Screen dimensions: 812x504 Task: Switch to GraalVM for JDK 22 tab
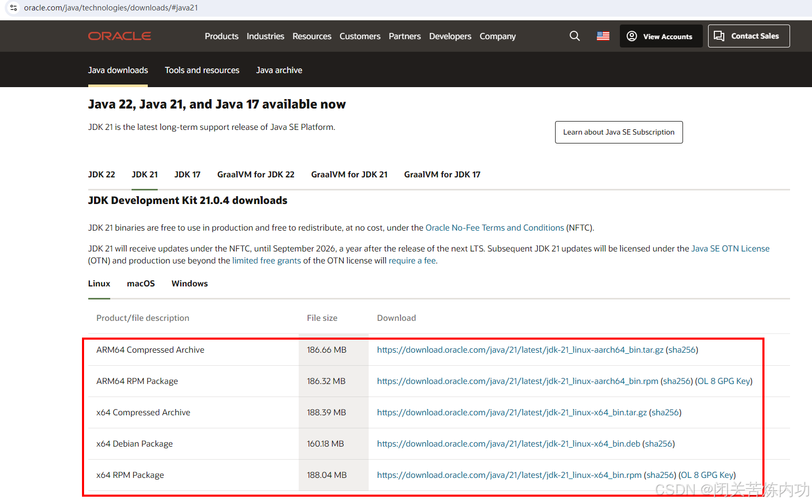pyautogui.click(x=256, y=174)
